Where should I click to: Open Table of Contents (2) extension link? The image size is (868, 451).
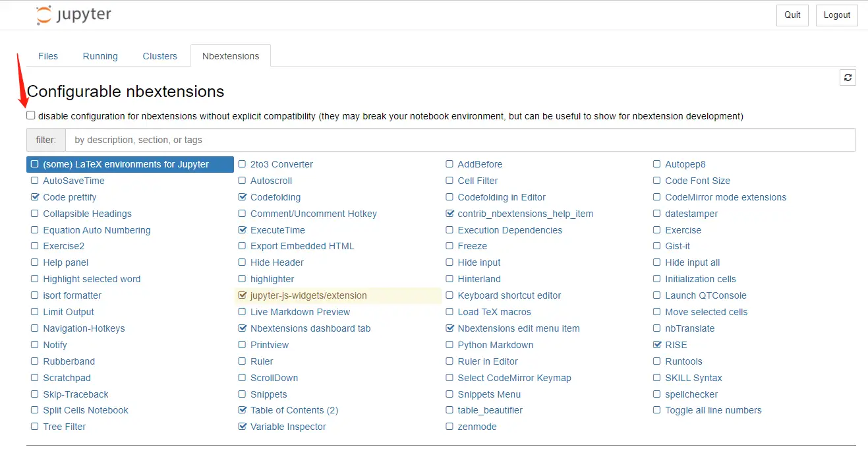point(294,410)
